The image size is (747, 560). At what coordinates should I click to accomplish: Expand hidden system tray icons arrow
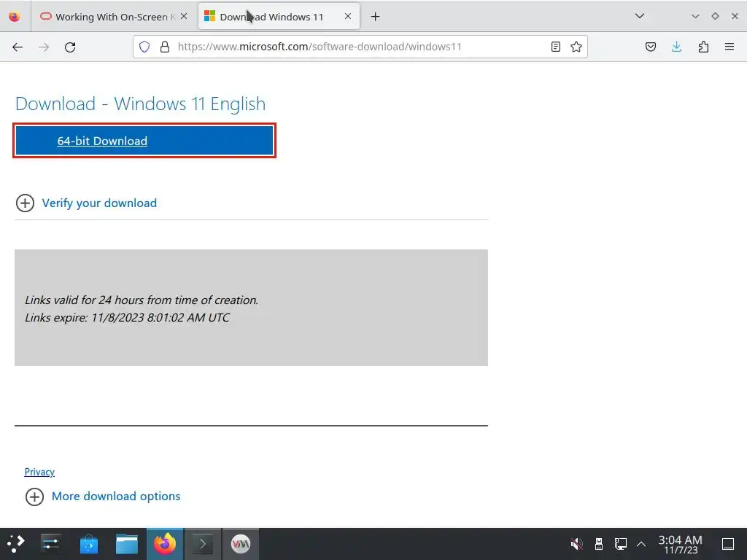pos(641,544)
